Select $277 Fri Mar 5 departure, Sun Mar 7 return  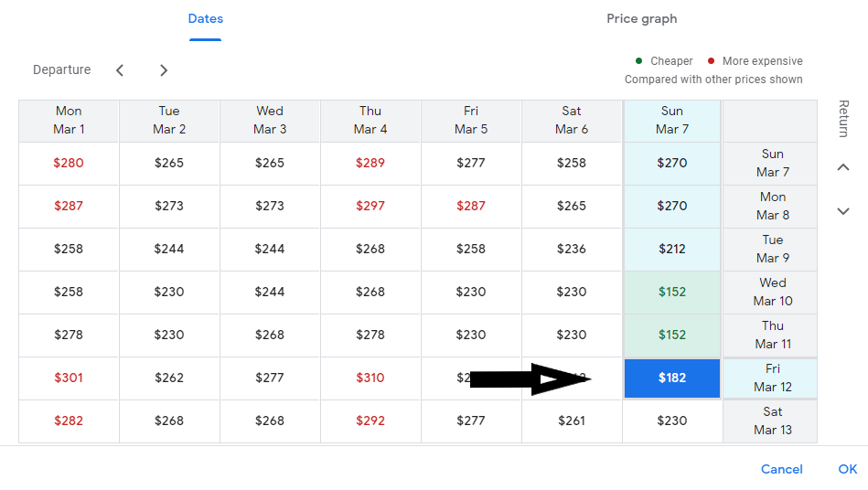[x=471, y=163]
